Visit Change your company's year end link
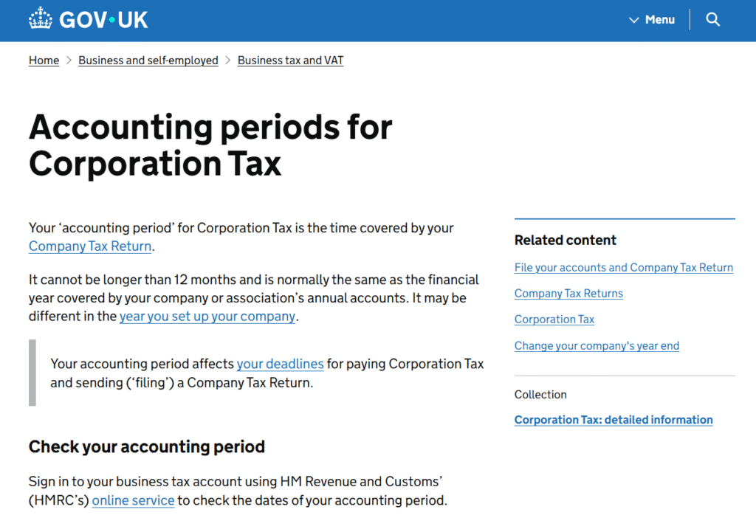The width and height of the screenshot is (756, 532). (x=597, y=345)
